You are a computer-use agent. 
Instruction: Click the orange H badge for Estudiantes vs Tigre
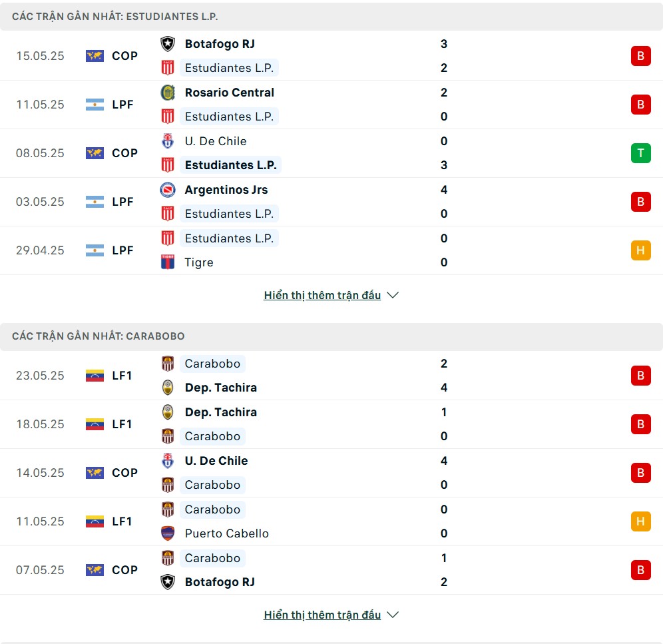click(x=640, y=250)
